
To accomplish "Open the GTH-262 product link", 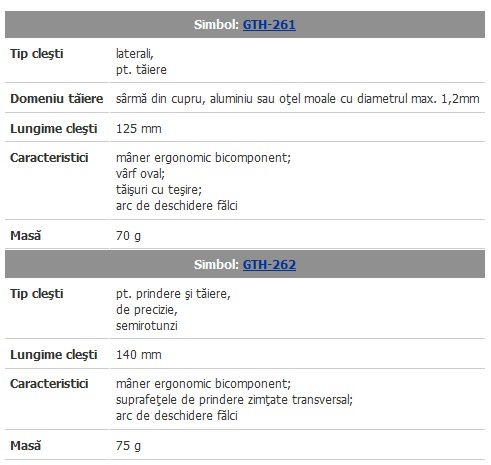I will click(x=269, y=265).
